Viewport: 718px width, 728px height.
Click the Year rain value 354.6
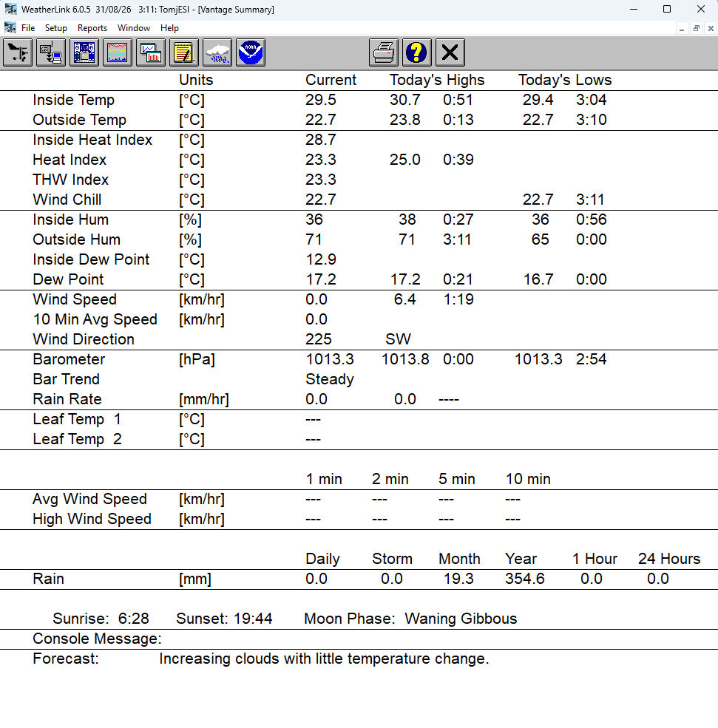point(525,579)
